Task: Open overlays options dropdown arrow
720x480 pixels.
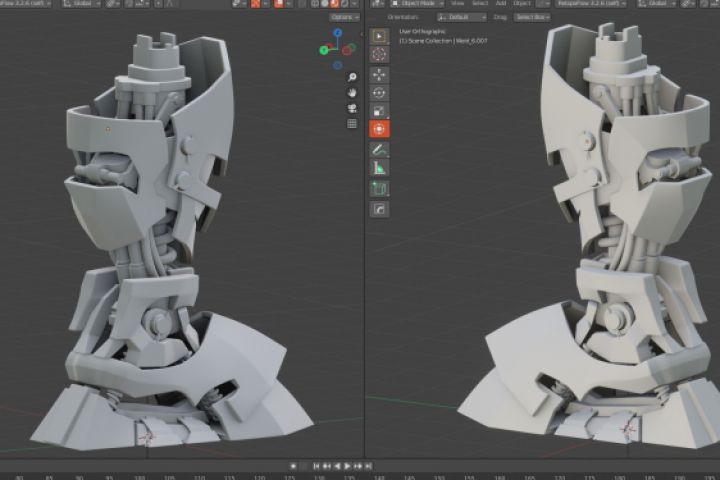Action: point(289,4)
